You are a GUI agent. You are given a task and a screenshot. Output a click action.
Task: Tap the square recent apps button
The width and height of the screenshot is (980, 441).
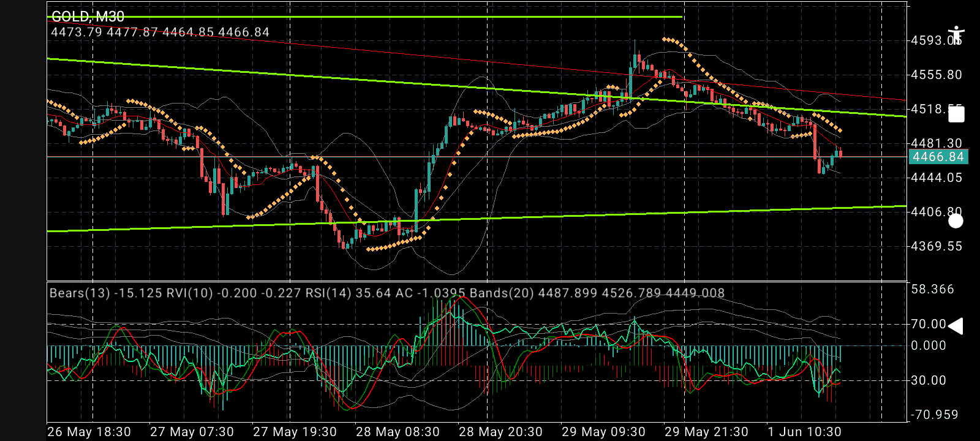[x=956, y=115]
